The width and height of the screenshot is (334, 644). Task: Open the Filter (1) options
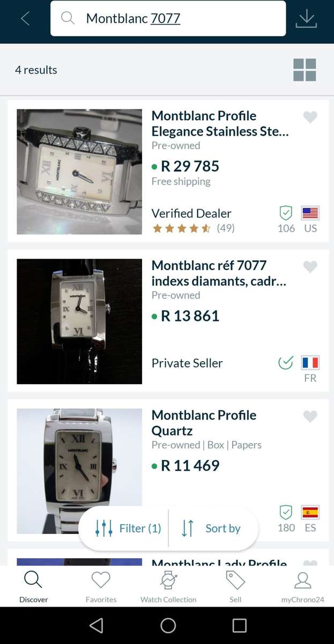[128, 528]
